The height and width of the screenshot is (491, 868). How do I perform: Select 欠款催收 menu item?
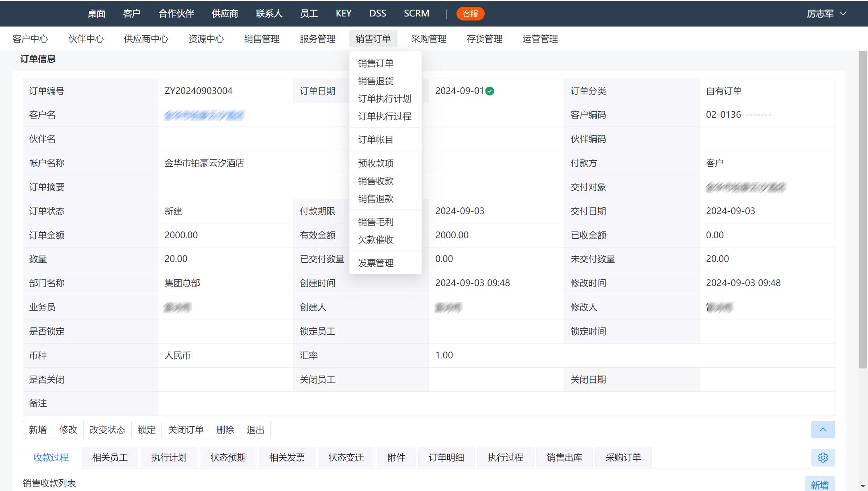point(376,240)
